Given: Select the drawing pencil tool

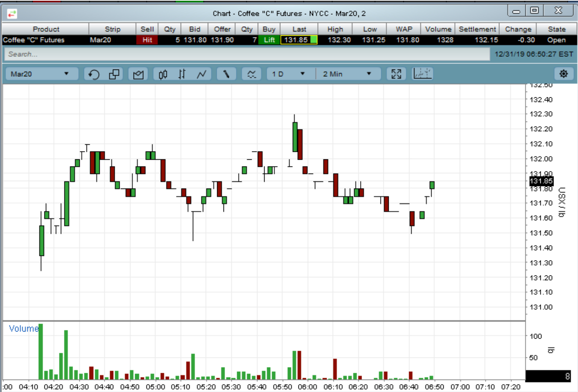Looking at the screenshot, I should [226, 74].
